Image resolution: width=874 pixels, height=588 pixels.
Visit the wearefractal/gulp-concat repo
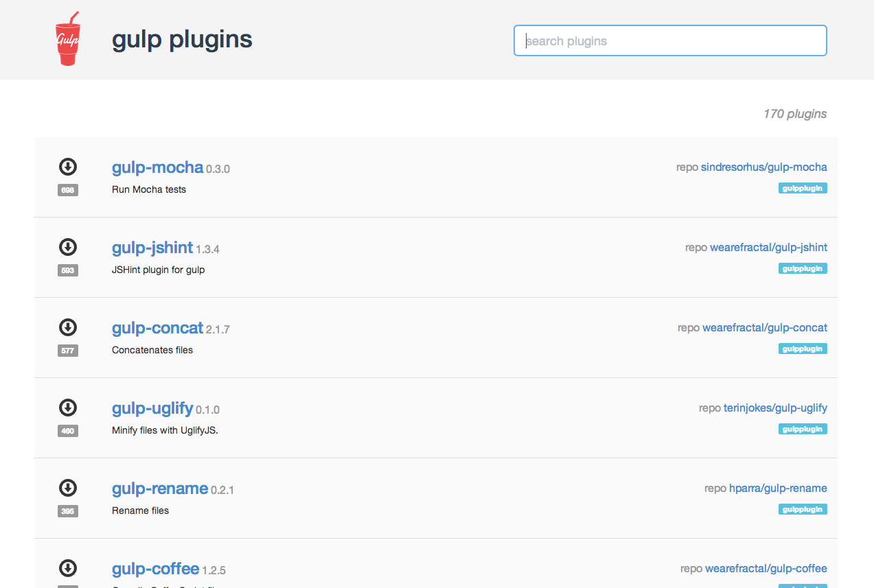click(x=765, y=327)
